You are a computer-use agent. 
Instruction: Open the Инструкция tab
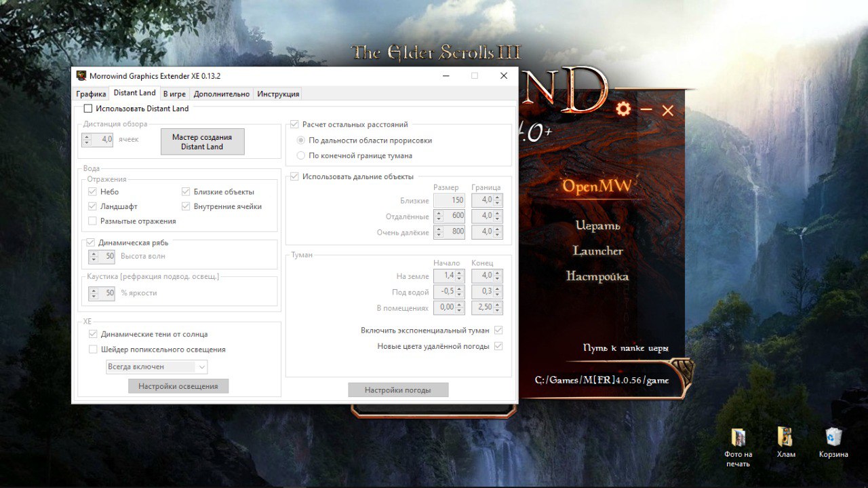pos(278,94)
